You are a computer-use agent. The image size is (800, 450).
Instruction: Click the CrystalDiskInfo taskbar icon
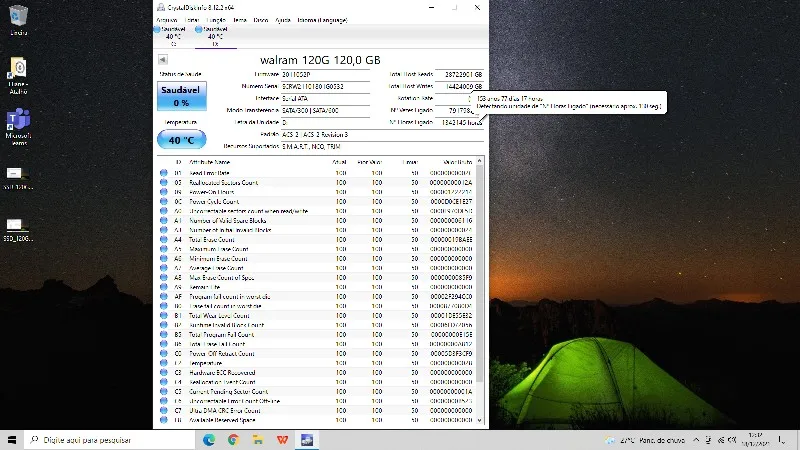click(x=307, y=440)
